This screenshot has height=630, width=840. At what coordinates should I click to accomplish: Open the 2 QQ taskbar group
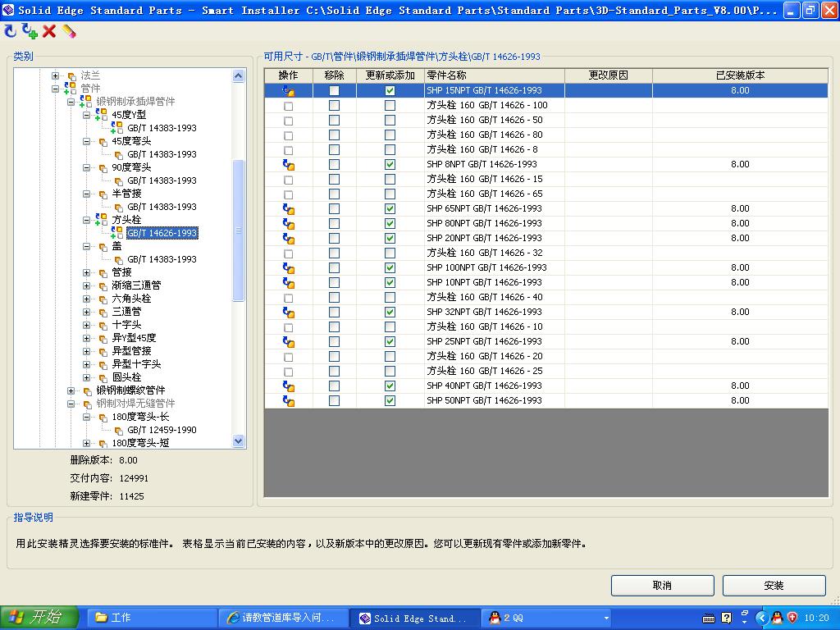[x=547, y=618]
